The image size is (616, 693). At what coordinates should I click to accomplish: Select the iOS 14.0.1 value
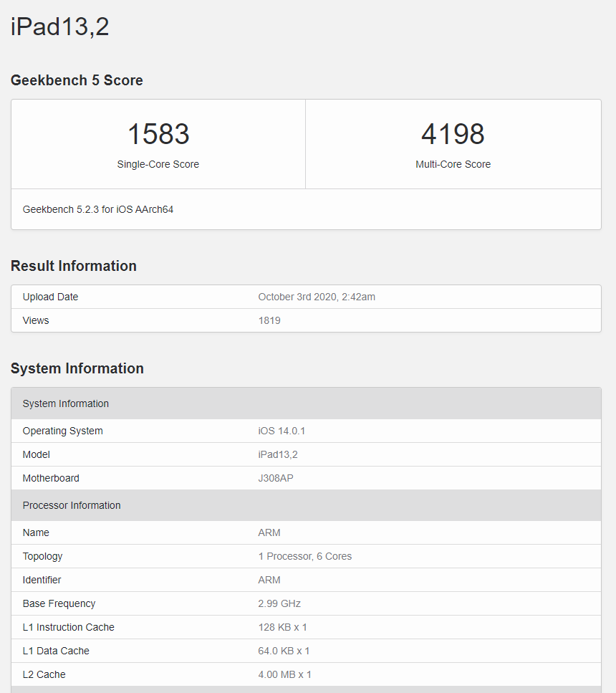281,431
